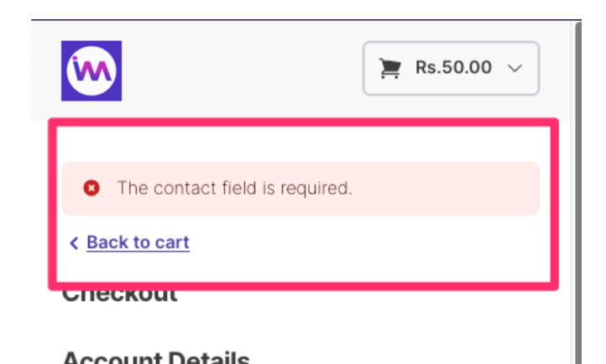The width and height of the screenshot is (606, 364).
Task: Select the Checkout page heading
Action: click(x=120, y=295)
